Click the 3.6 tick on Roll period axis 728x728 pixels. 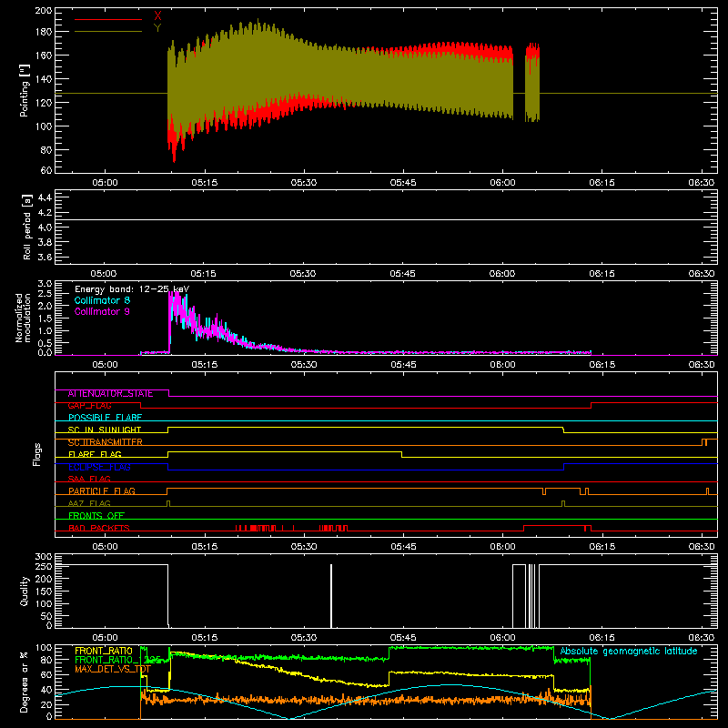point(45,258)
